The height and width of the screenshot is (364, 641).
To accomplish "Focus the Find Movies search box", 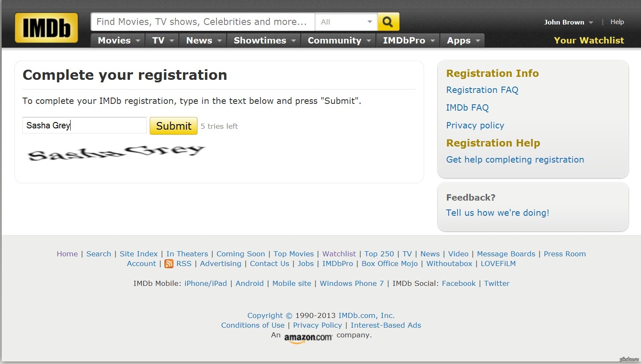I will tap(202, 22).
